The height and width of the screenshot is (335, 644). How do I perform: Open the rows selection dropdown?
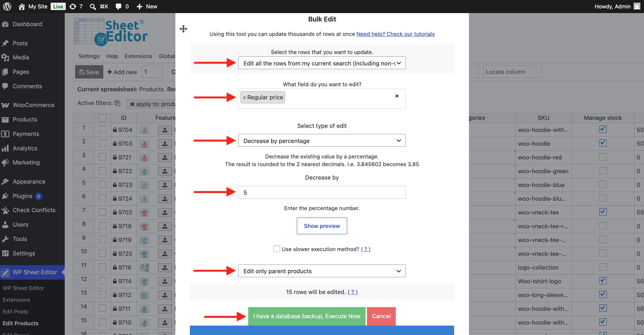point(322,63)
